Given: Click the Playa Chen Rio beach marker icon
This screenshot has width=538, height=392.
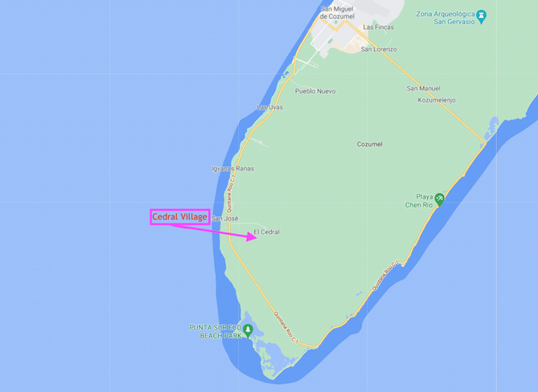Looking at the screenshot, I should pyautogui.click(x=439, y=200).
